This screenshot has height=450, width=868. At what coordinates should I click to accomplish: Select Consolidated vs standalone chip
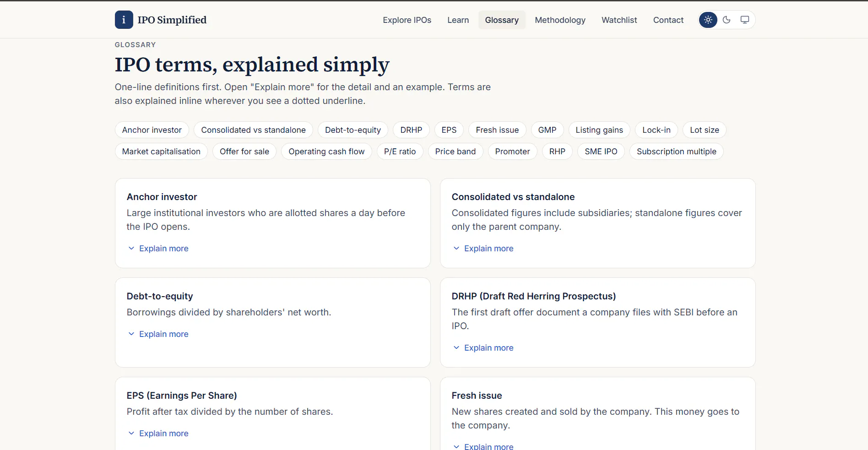click(253, 130)
